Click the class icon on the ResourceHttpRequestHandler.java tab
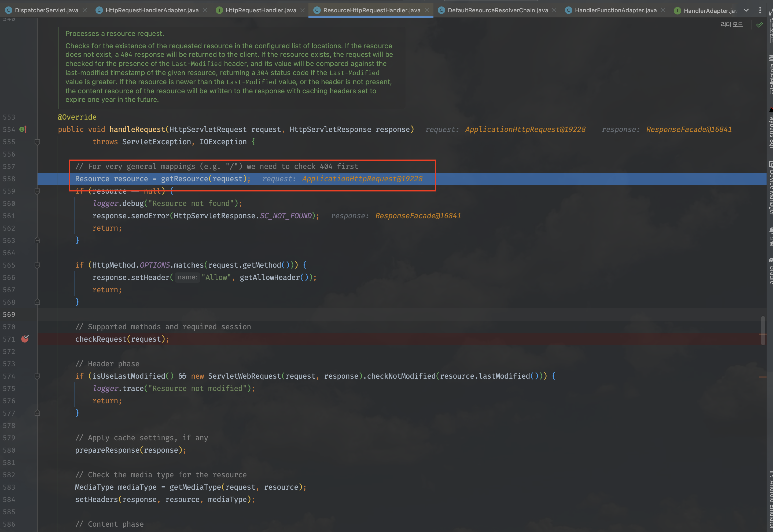 pos(317,10)
